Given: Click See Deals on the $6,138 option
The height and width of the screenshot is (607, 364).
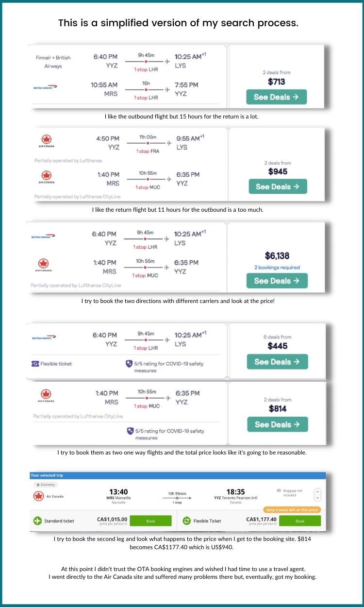Looking at the screenshot, I should pyautogui.click(x=277, y=281).
